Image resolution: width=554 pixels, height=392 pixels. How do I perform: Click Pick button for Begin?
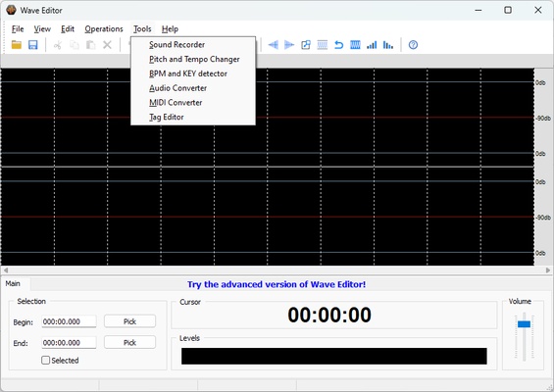point(129,321)
